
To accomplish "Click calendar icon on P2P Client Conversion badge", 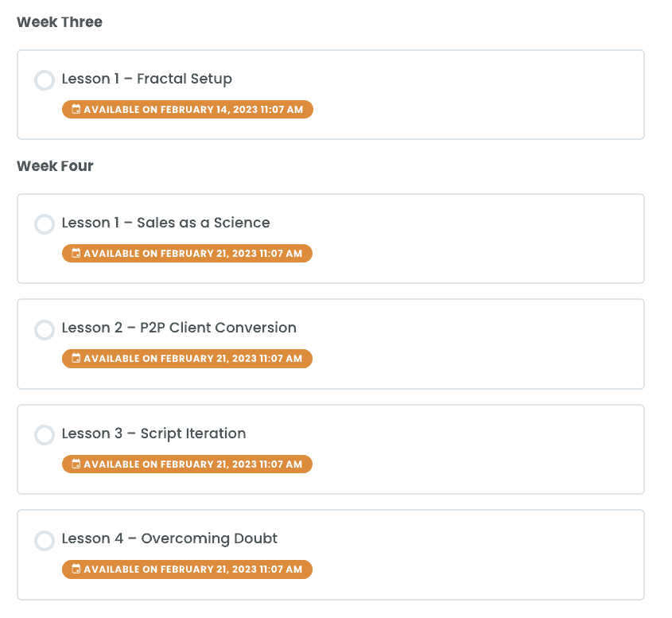I will [x=76, y=358].
